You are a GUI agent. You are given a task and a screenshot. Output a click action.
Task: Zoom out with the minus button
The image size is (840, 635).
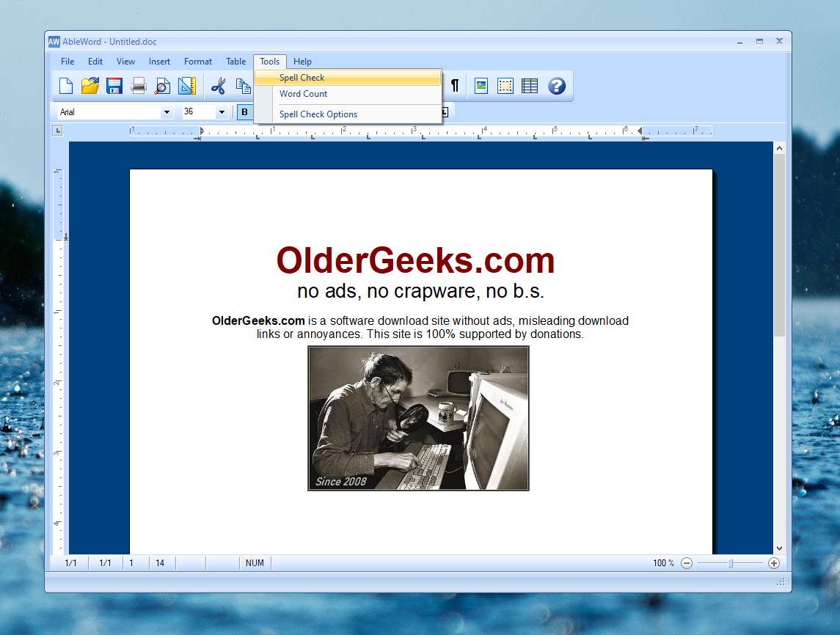click(x=687, y=562)
